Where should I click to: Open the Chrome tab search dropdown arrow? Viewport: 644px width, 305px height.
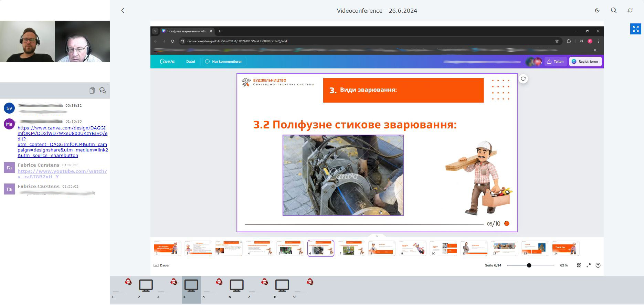pos(155,31)
